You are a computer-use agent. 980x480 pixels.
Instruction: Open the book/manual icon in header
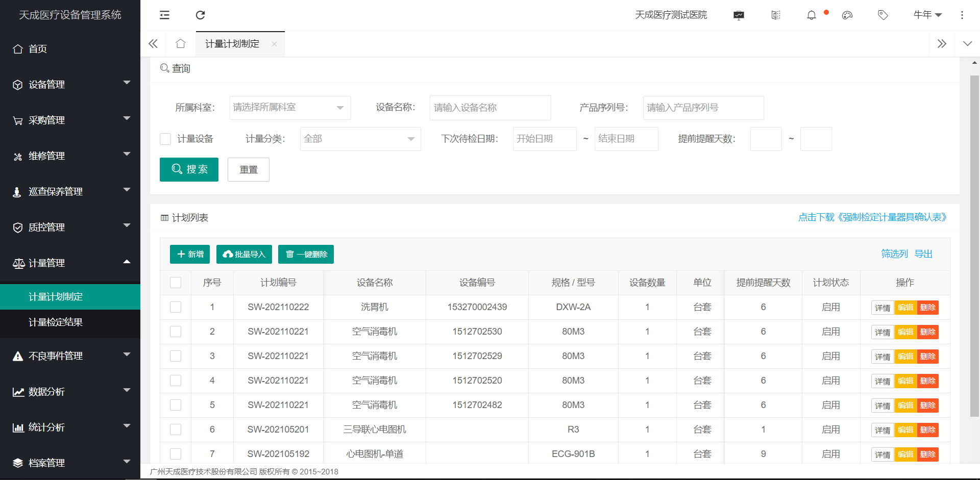(x=776, y=15)
